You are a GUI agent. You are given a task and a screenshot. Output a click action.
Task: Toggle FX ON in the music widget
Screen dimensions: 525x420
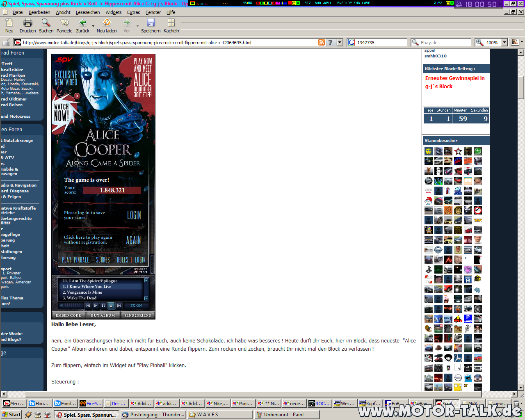coord(136,306)
